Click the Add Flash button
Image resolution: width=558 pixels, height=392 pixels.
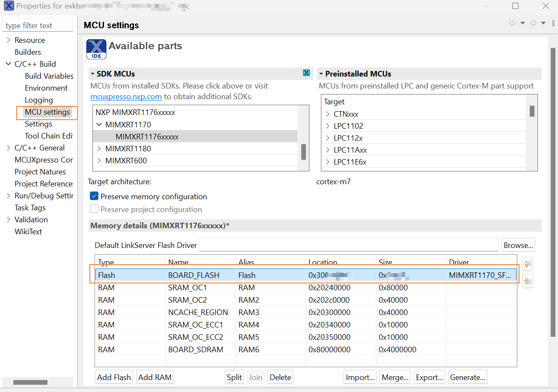point(114,377)
